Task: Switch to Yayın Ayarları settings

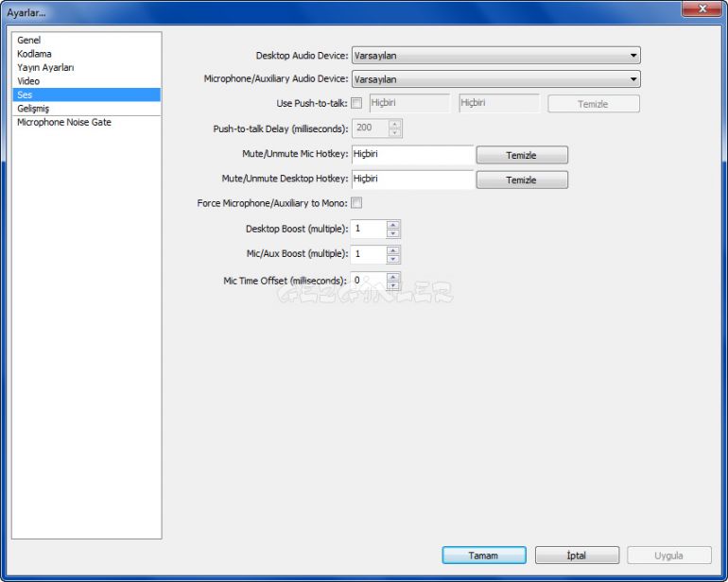Action: (45, 68)
